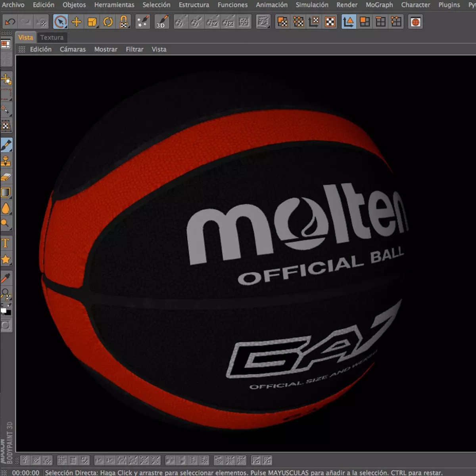Image resolution: width=476 pixels, height=476 pixels.
Task: Click the 00:00:00 timecode in status bar
Action: [x=26, y=472]
